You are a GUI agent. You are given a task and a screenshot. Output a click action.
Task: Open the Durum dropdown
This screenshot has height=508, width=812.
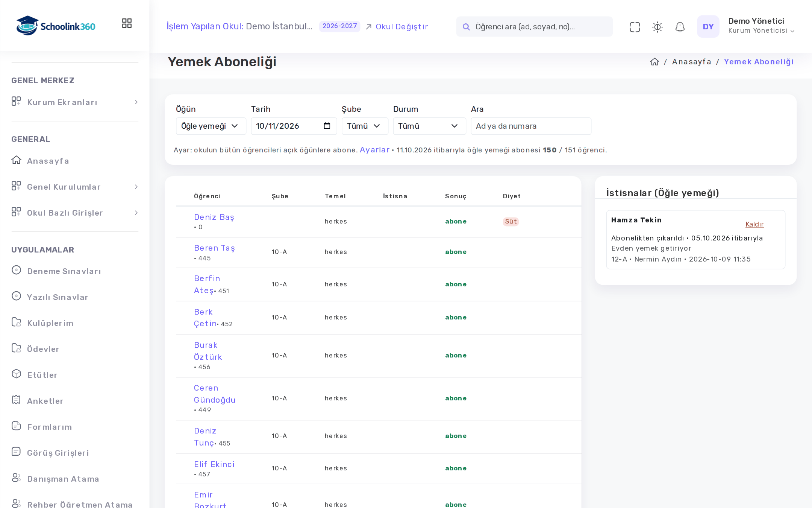(429, 126)
